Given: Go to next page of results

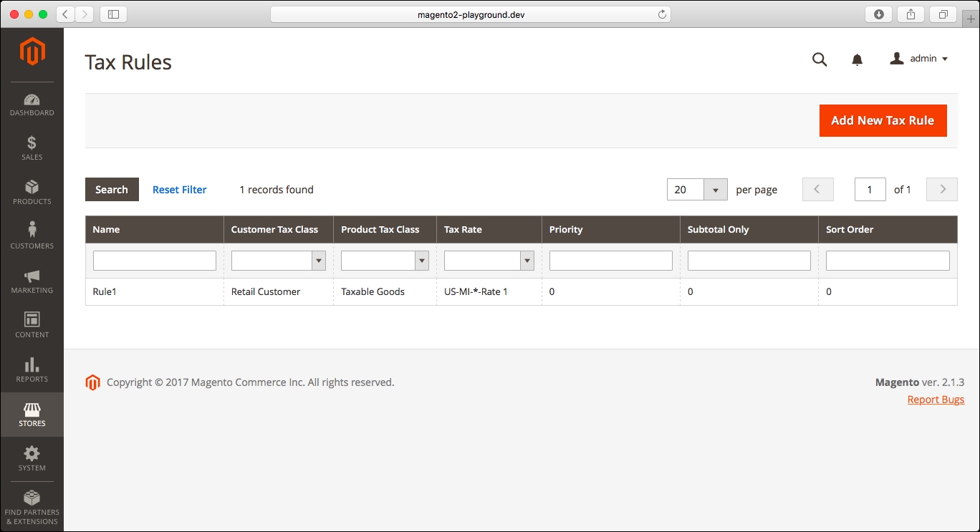Looking at the screenshot, I should click(x=942, y=190).
